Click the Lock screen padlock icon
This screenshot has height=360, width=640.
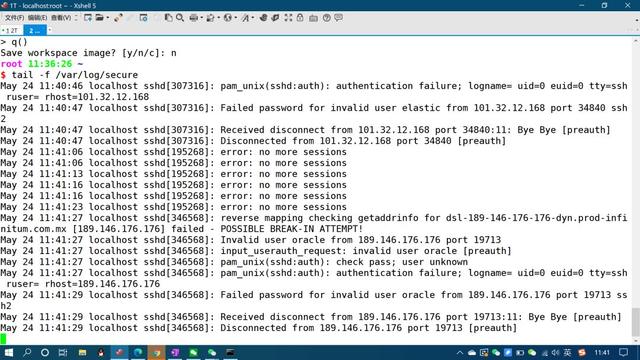click(300, 18)
